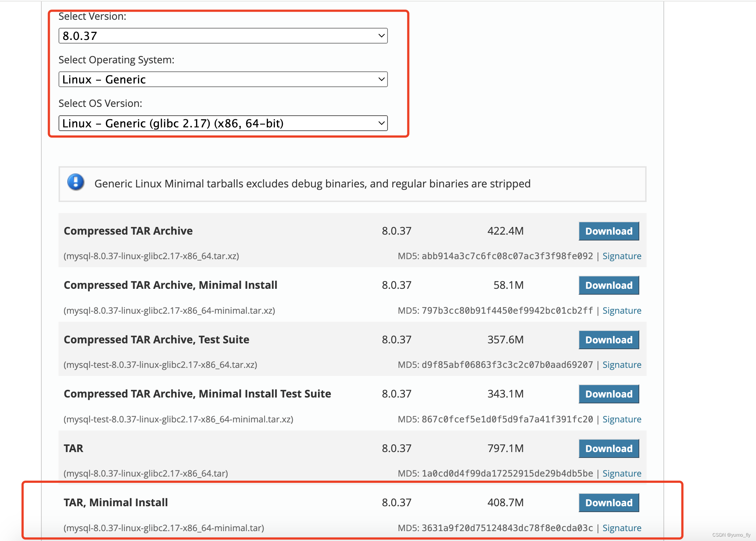Download Compressed TAR Archive, Test Suite

(x=609, y=340)
